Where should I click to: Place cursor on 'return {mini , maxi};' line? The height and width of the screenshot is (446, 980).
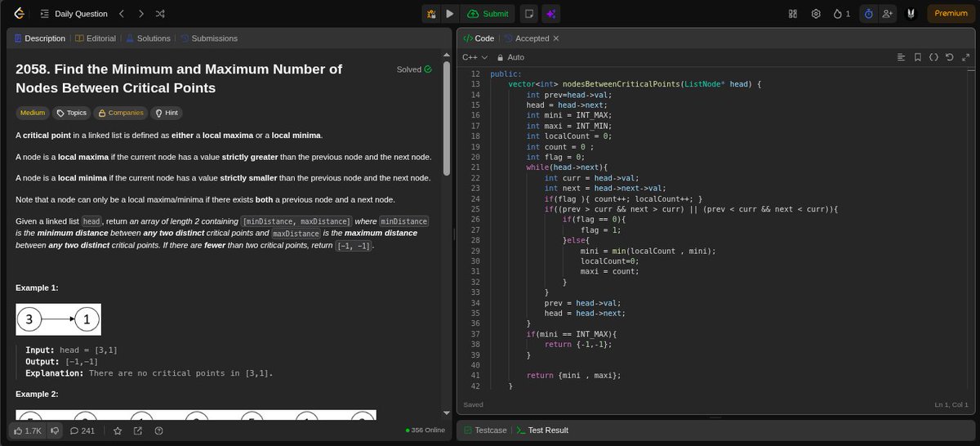click(x=573, y=375)
